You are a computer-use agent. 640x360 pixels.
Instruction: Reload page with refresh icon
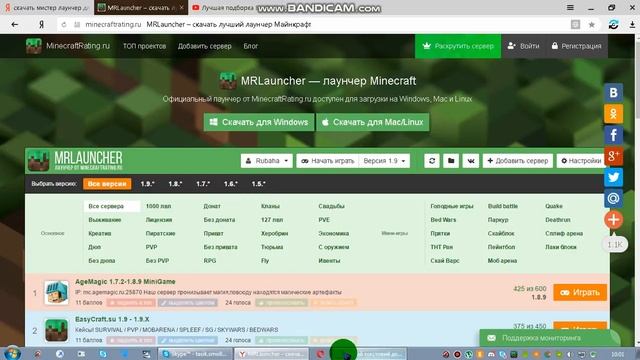point(64,24)
